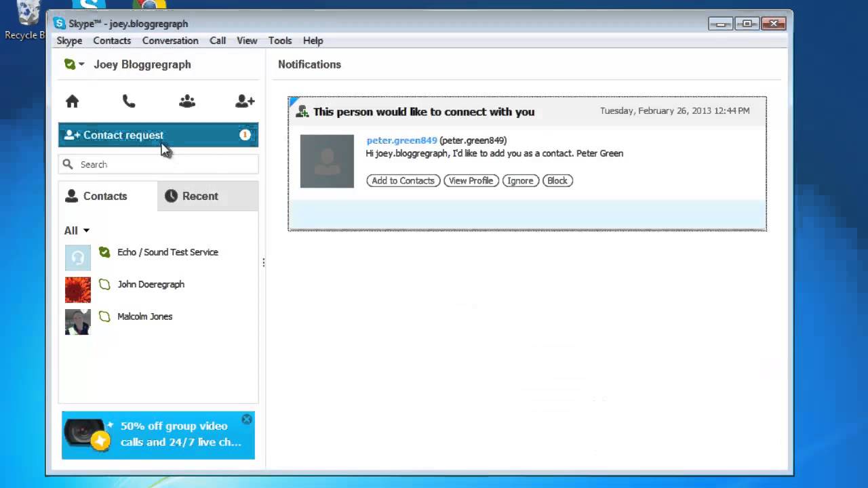
Task: Click status icon next to John Doeregraph
Action: coord(104,284)
